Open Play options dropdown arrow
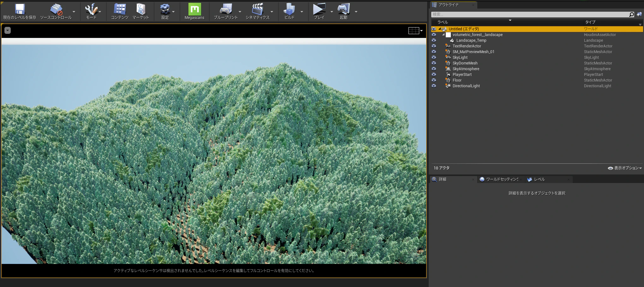 [x=331, y=12]
